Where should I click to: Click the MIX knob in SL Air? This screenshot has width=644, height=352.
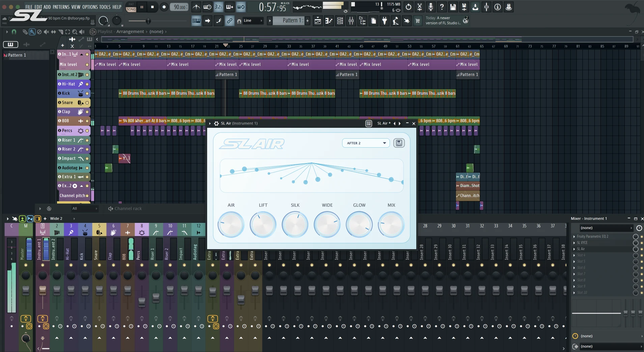pos(391,224)
